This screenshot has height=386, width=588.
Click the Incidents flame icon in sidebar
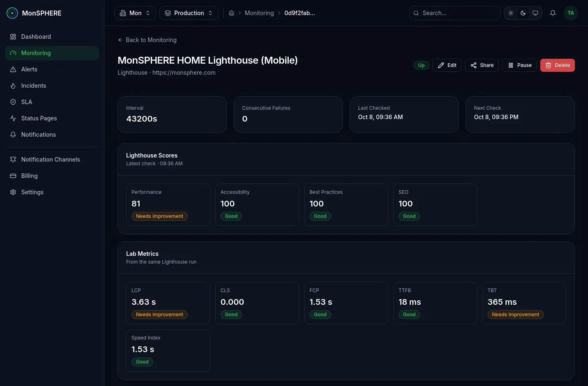pyautogui.click(x=13, y=86)
